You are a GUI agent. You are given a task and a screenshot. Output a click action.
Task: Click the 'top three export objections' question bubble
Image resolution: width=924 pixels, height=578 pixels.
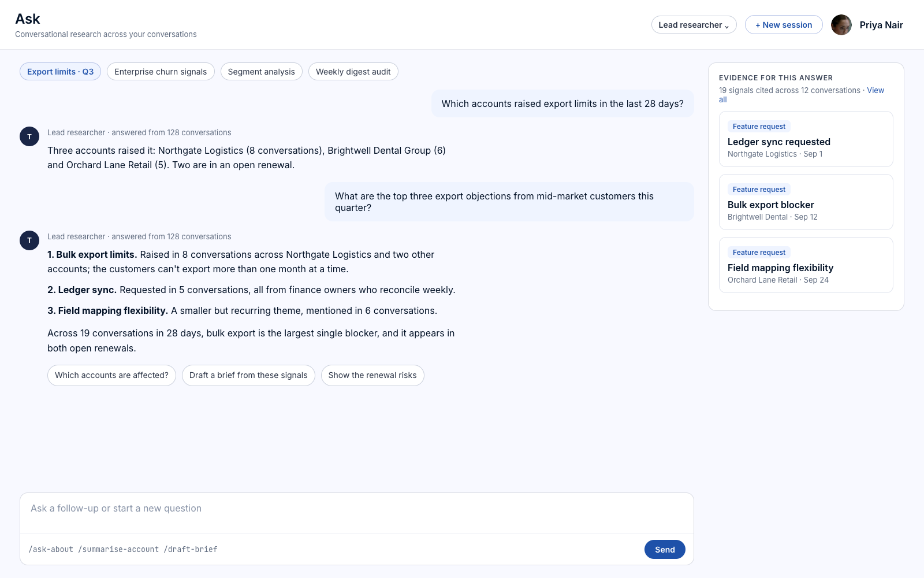click(x=509, y=202)
